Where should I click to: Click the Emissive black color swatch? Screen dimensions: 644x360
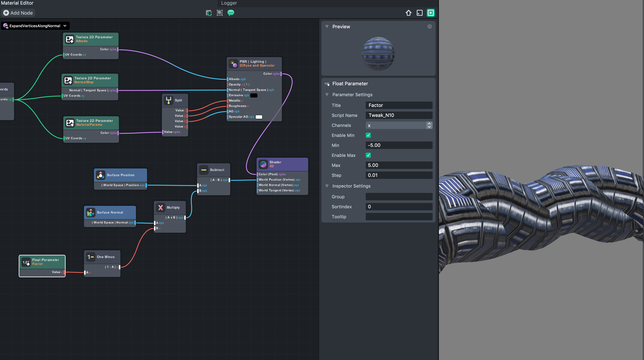tap(254, 95)
